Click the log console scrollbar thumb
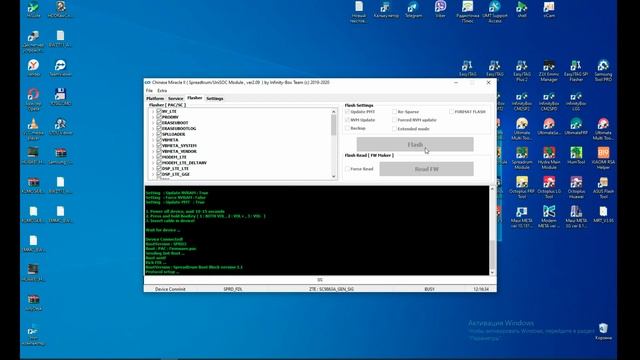Screen dimensions: 640x360 [x=492, y=255]
